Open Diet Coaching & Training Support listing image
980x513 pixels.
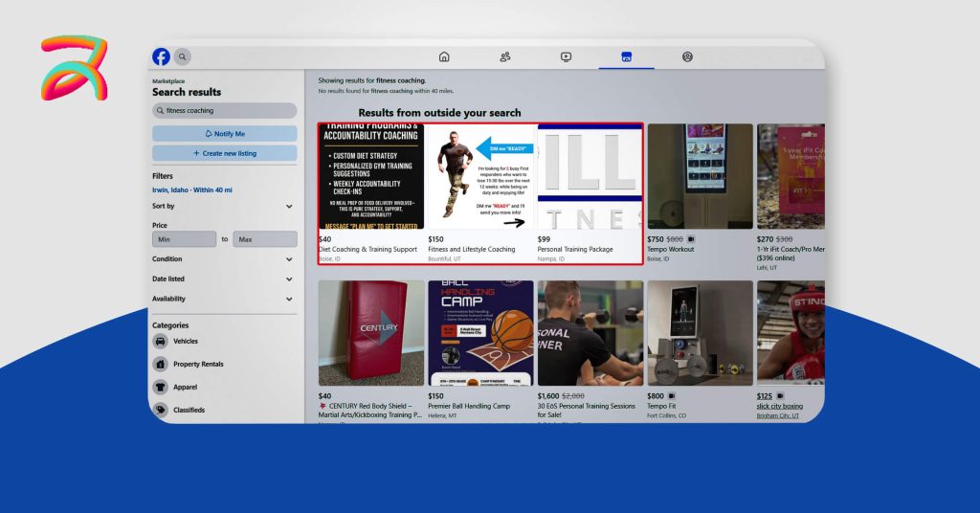[371, 176]
